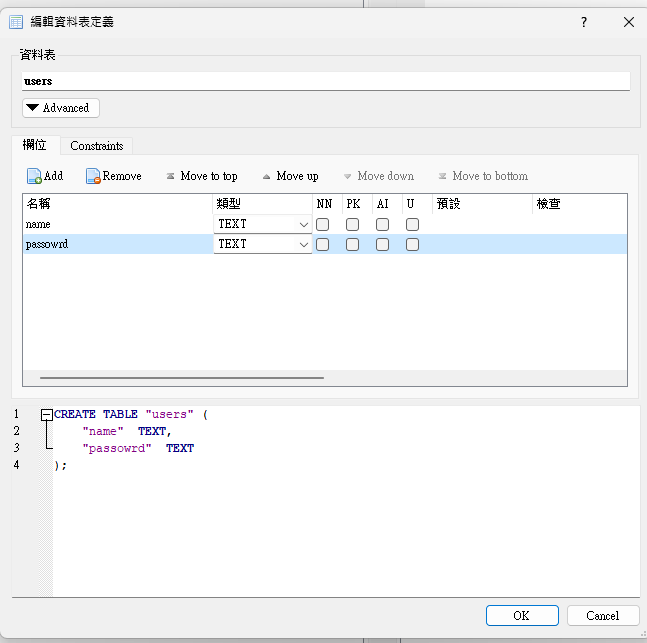Click the table definition window icon
Viewport: 647px width, 643px height.
(x=16, y=22)
